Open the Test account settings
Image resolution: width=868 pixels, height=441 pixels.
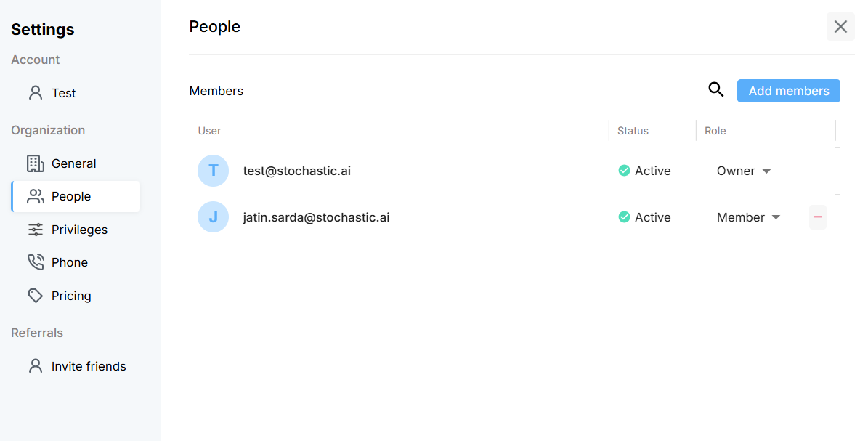coord(64,93)
